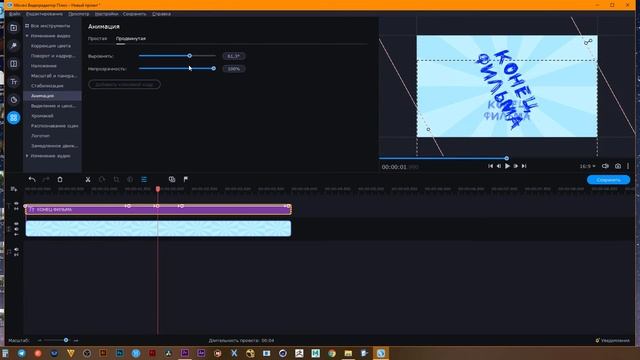The width and height of the screenshot is (640, 360).
Task: Open the Хромакей tool
Action: [x=42, y=116]
